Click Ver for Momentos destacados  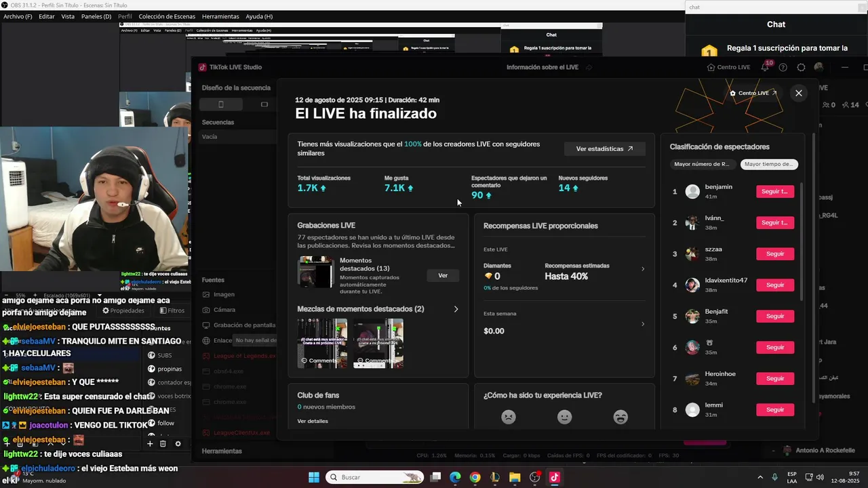pos(443,276)
